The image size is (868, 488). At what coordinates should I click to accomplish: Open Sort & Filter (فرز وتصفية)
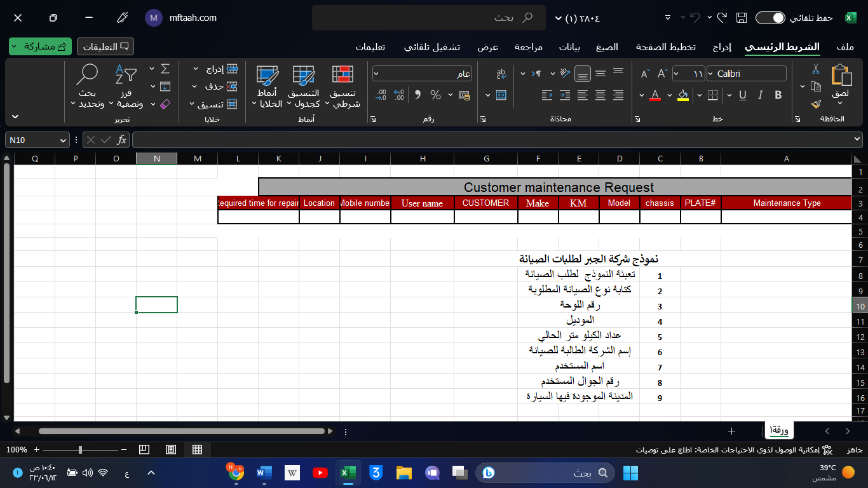click(126, 86)
